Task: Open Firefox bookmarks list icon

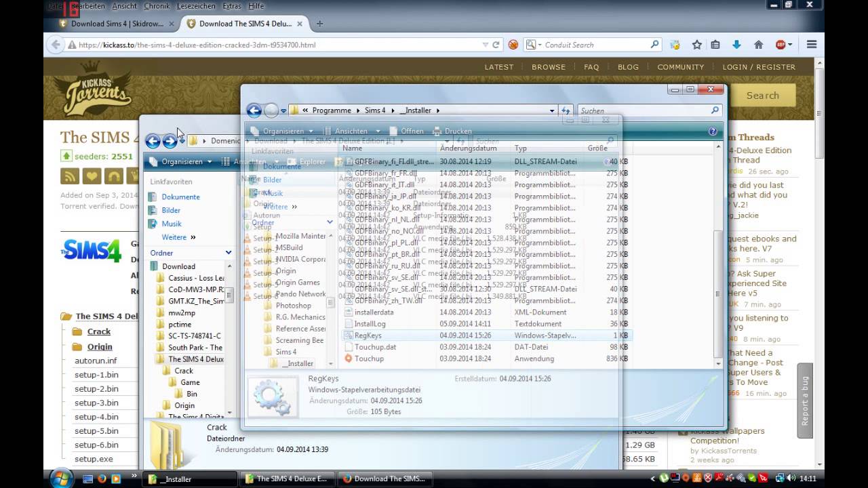Action: pyautogui.click(x=715, y=45)
